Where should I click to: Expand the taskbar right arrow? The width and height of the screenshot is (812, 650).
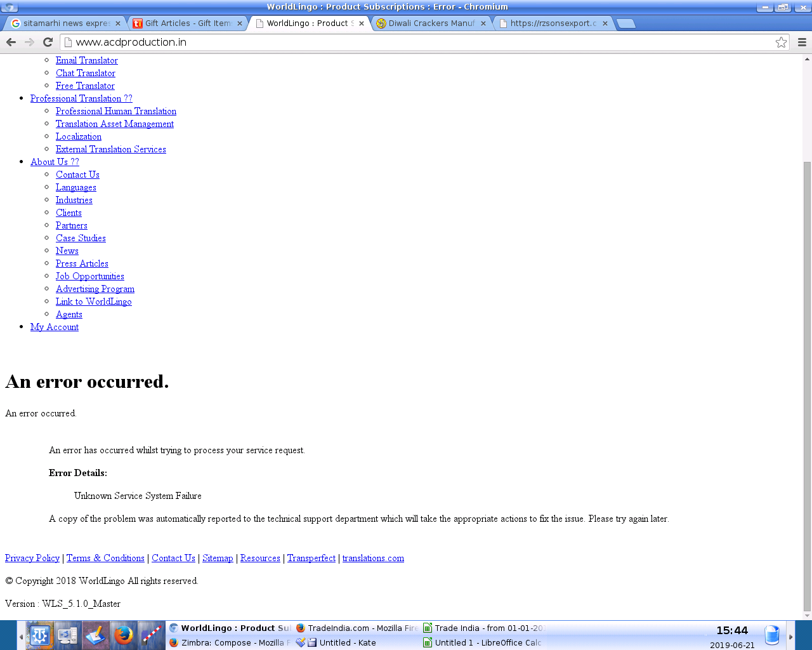click(790, 637)
